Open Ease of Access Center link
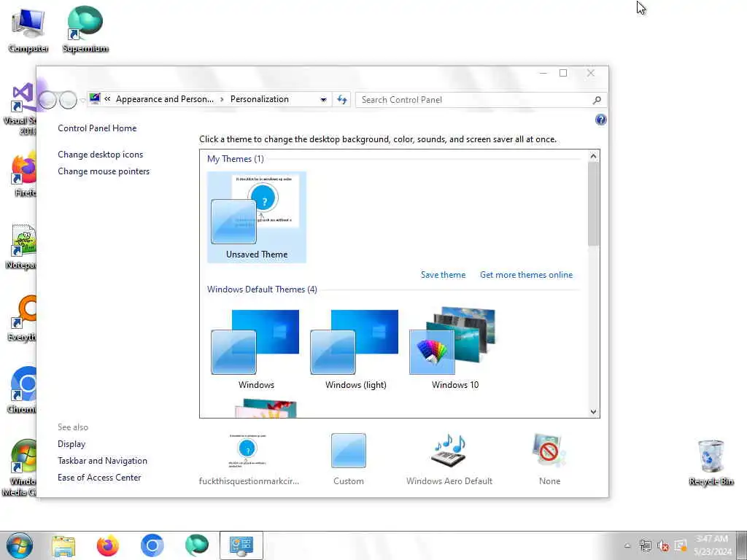 [x=99, y=477]
